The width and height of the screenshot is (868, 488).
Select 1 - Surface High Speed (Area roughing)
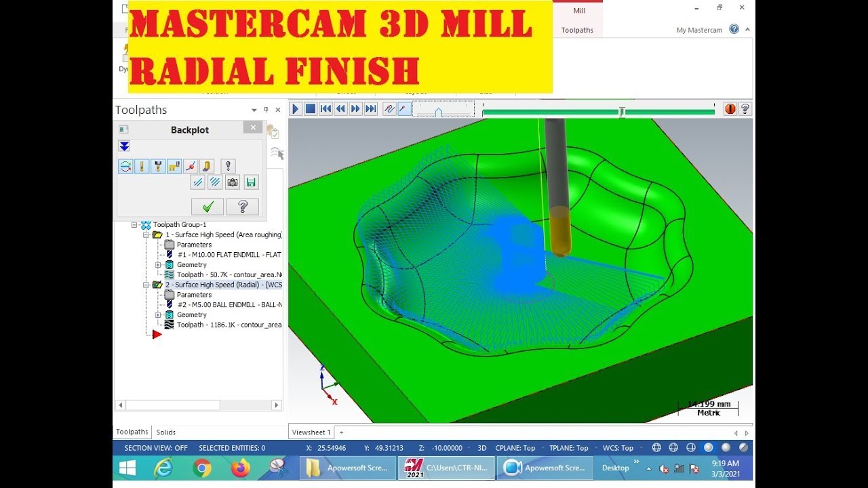click(223, 235)
